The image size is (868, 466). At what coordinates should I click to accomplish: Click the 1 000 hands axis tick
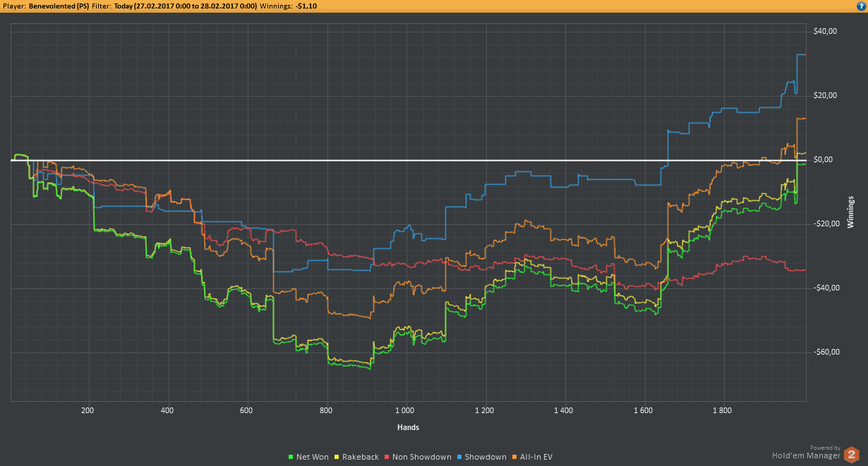[405, 410]
